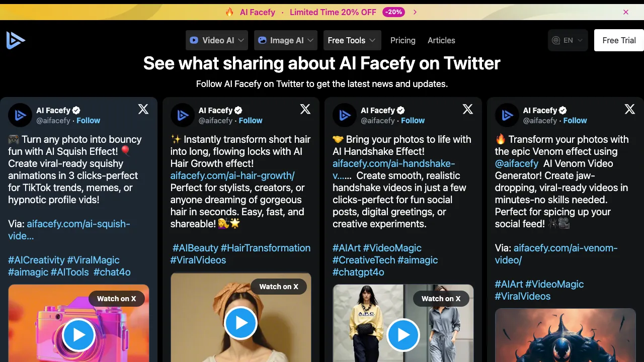Click Watch on X for the handshake video
The width and height of the screenshot is (644, 362).
tap(441, 298)
